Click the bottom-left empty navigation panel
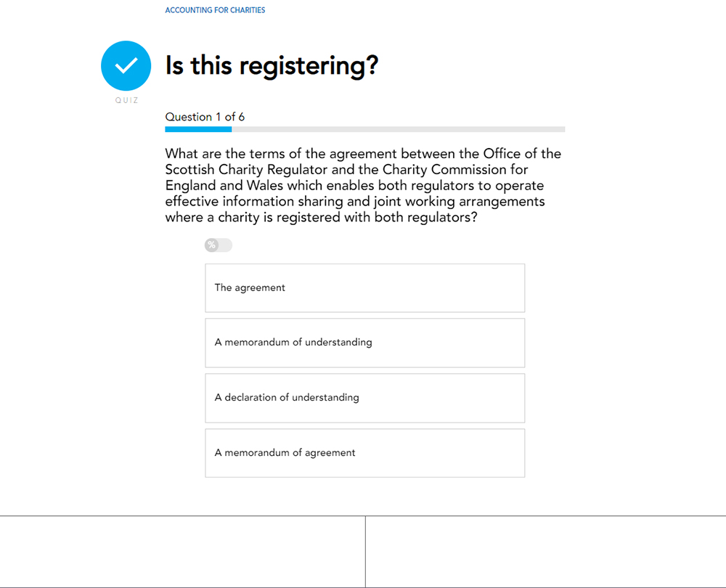This screenshot has height=588, width=726. click(181, 552)
